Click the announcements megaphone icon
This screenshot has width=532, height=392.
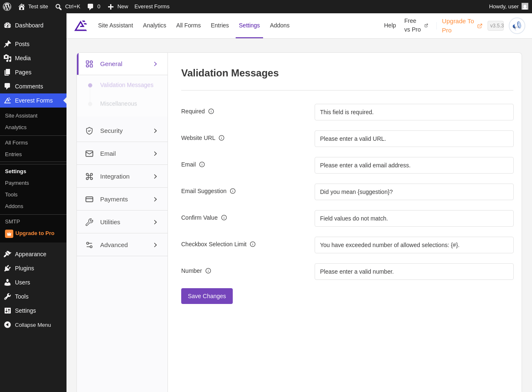click(x=517, y=26)
